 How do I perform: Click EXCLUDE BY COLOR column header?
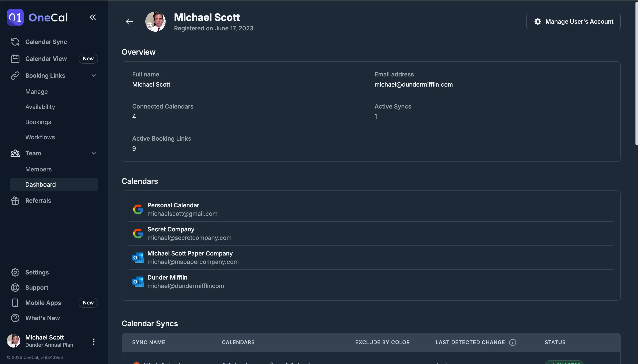(382, 342)
